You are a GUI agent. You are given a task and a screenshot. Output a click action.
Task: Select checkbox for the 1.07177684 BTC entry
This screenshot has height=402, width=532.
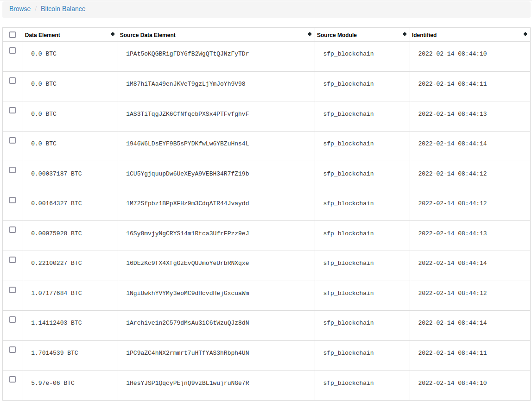[x=13, y=290]
